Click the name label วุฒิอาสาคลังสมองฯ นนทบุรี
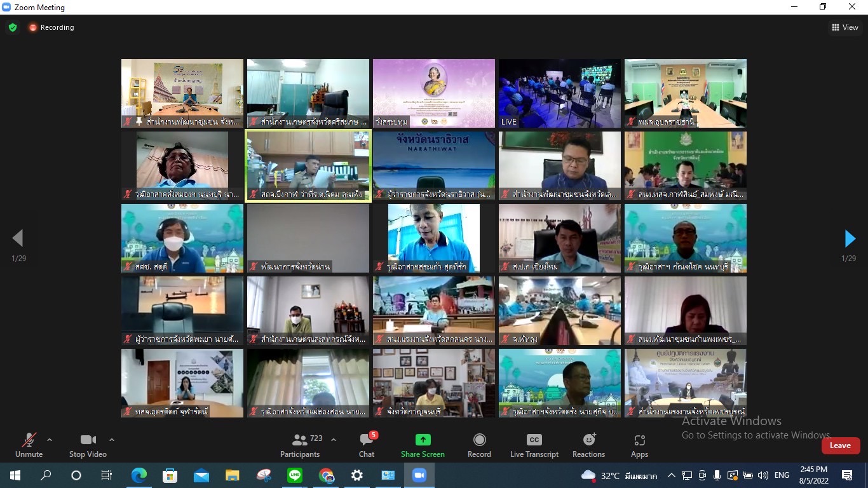This screenshot has width=868, height=488. (x=187, y=194)
